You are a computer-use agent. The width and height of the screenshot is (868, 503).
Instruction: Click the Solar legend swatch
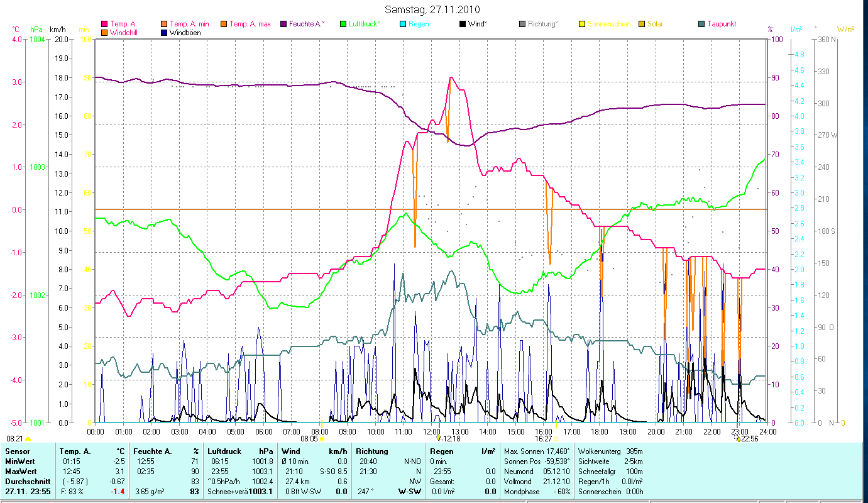coord(641,24)
